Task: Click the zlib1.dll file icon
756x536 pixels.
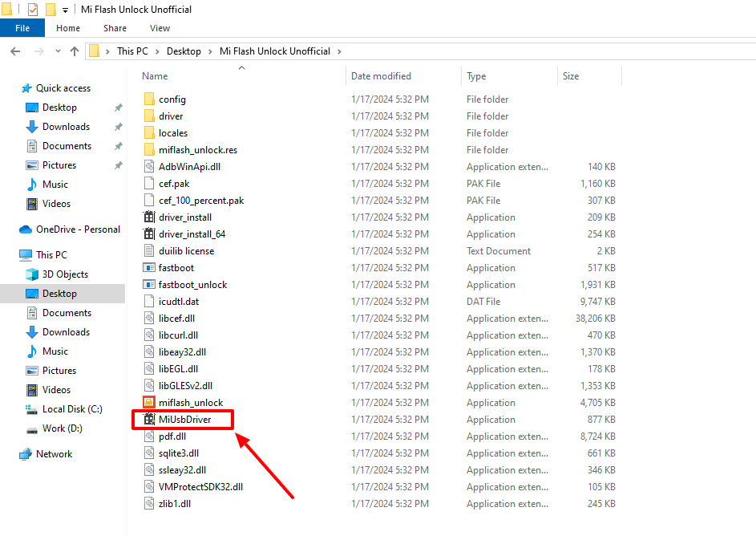Action: coord(149,504)
